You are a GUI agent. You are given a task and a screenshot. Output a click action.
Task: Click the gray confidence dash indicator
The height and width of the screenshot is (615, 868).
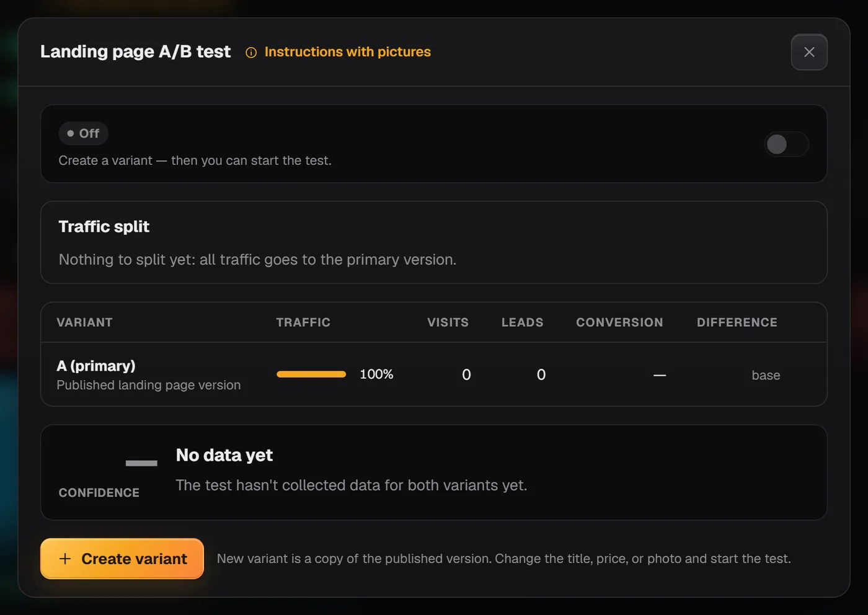pyautogui.click(x=141, y=463)
